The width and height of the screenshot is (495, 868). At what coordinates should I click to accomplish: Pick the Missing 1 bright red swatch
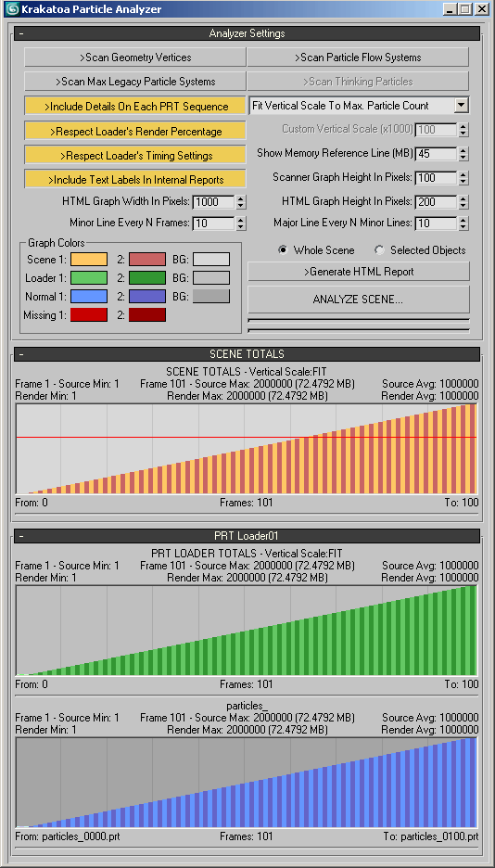coord(89,315)
